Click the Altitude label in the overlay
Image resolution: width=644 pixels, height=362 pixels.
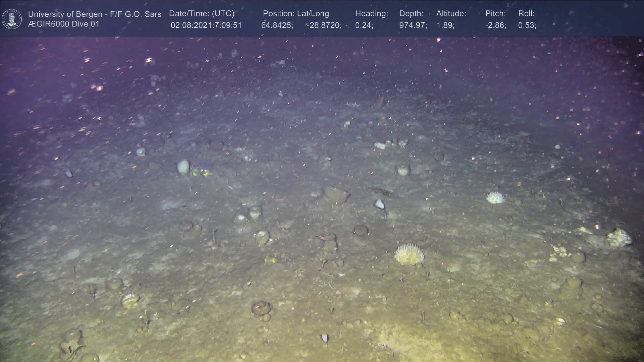point(451,13)
